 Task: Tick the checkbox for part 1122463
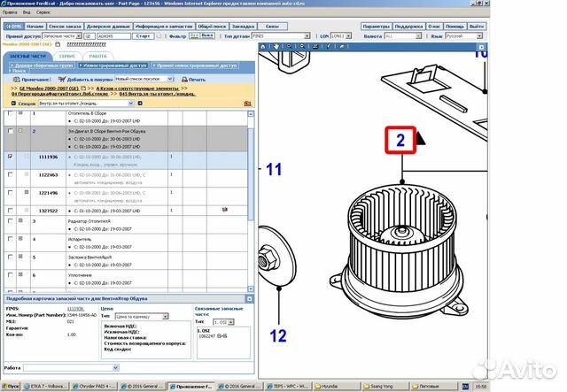(10, 174)
